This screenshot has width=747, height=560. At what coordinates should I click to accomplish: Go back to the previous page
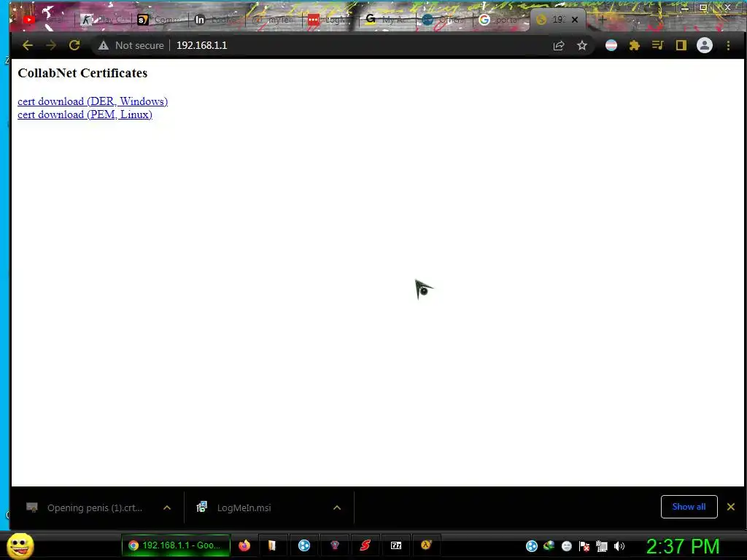28,45
